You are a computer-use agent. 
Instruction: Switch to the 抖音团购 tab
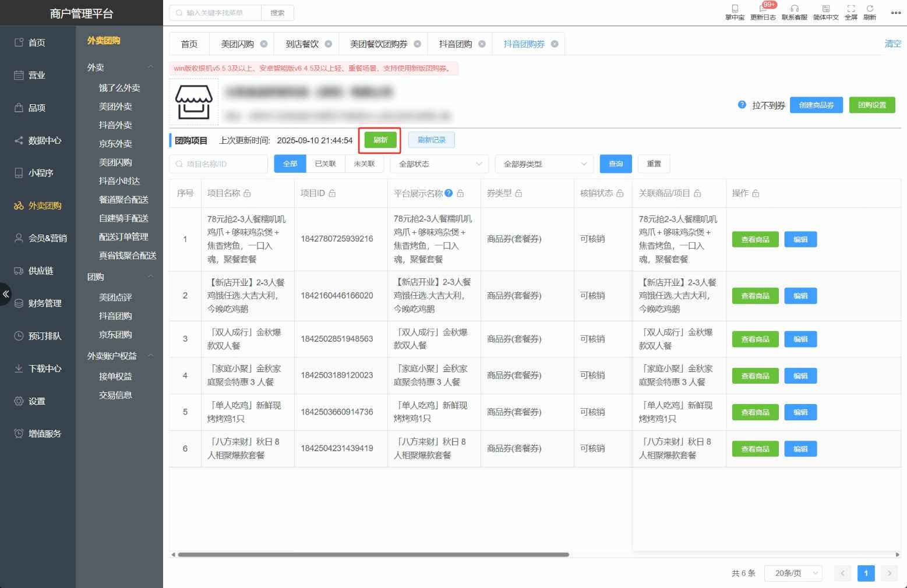[x=456, y=44]
